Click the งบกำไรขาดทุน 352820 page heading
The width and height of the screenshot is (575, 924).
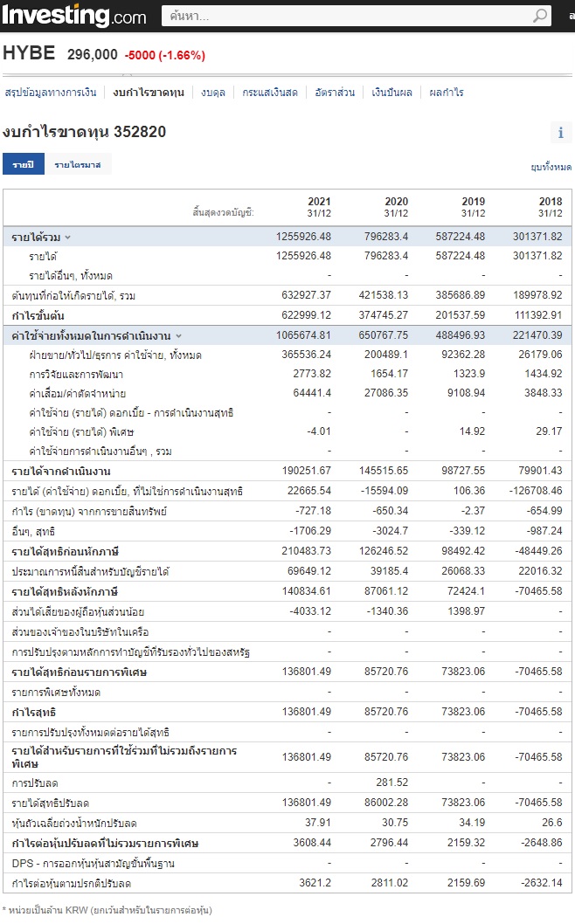click(x=85, y=132)
